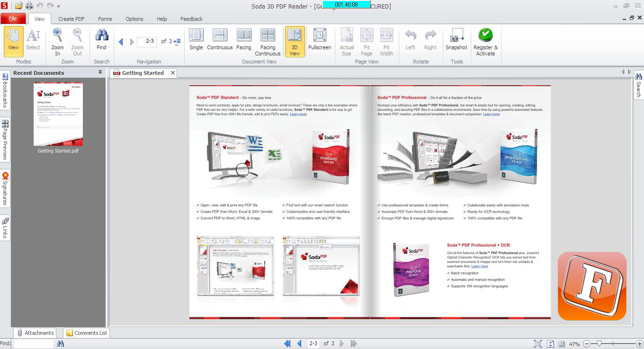Close the Getting Started document tab
This screenshot has width=644, height=349.
pyautogui.click(x=173, y=73)
